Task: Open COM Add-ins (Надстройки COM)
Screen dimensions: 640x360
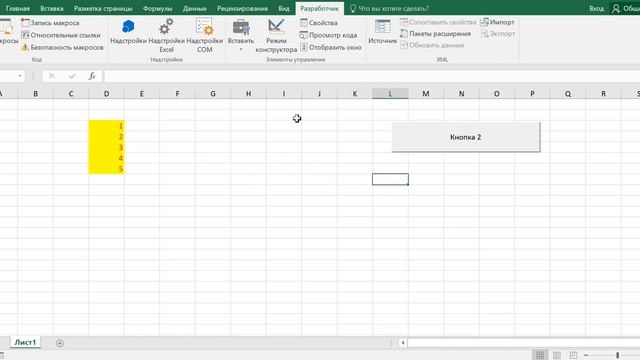Action: tap(204, 36)
